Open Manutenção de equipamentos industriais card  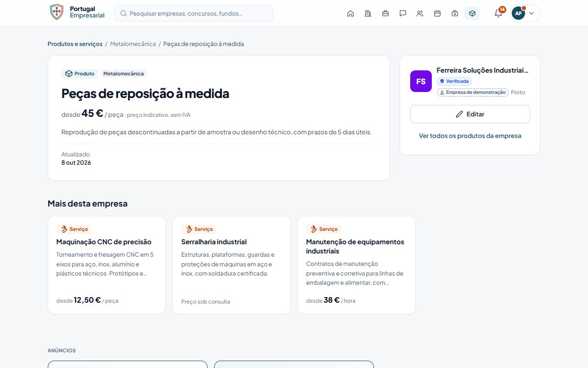tap(356, 265)
